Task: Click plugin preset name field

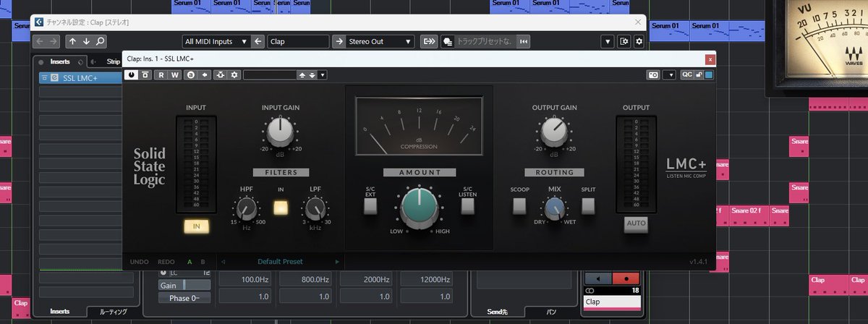Action: coord(271,74)
